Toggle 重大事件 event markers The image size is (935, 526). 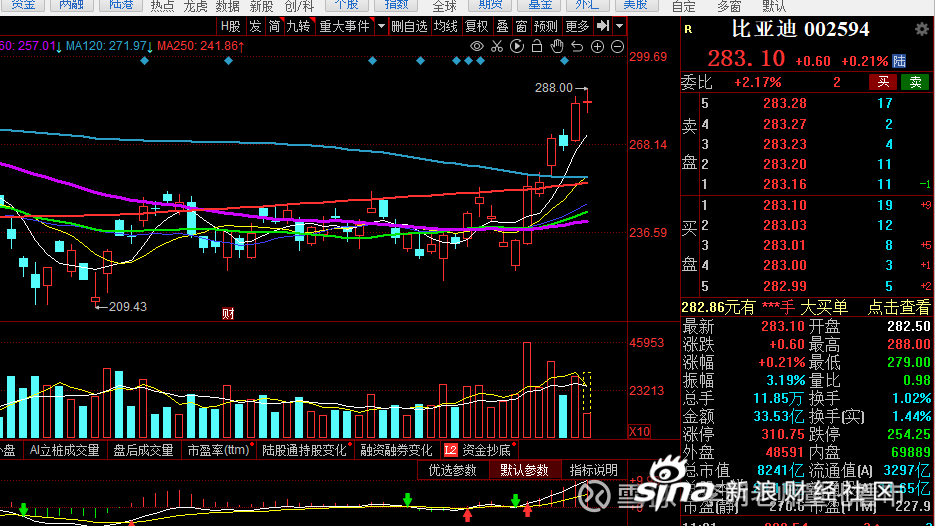pyautogui.click(x=344, y=26)
